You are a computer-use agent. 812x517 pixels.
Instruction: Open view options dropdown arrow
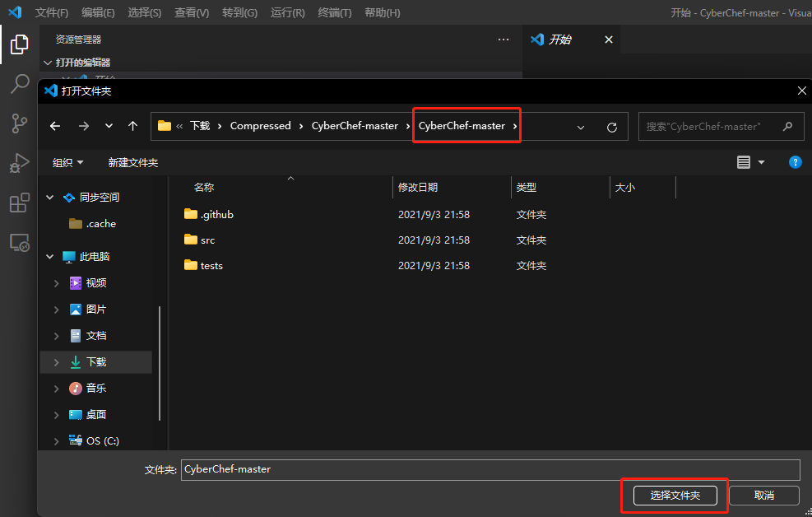point(761,162)
